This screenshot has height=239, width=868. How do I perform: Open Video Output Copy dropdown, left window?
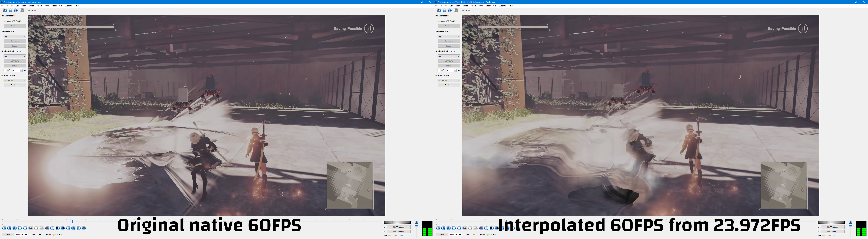[15, 36]
